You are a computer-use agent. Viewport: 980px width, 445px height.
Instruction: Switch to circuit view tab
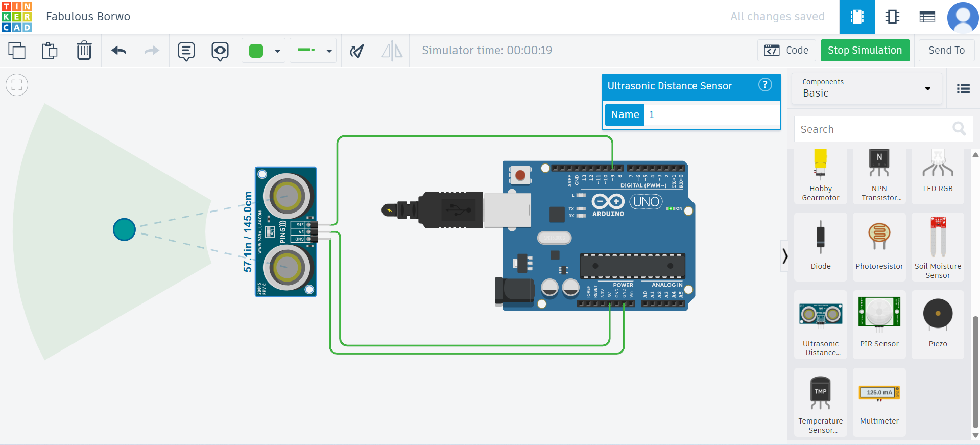click(857, 17)
